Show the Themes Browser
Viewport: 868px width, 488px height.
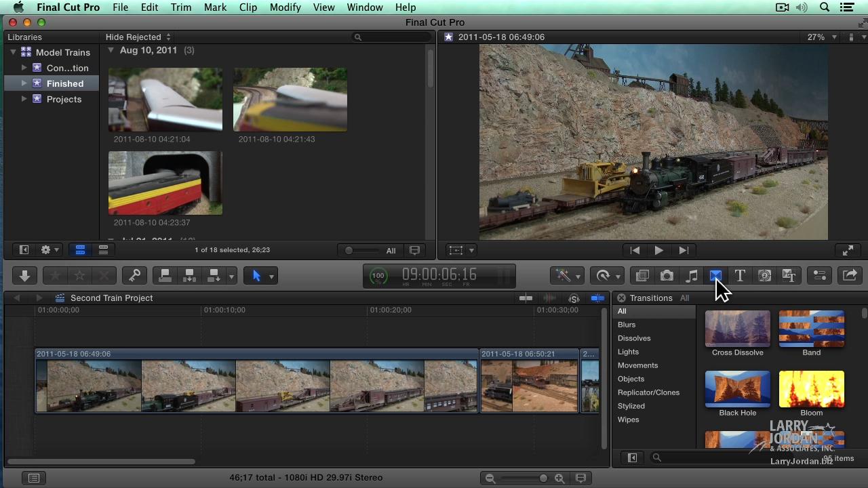789,276
